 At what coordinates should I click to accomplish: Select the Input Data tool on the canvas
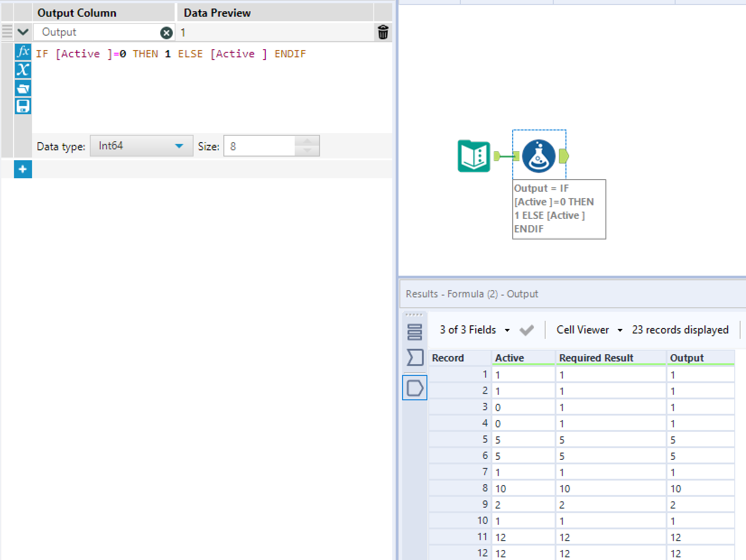(x=473, y=156)
